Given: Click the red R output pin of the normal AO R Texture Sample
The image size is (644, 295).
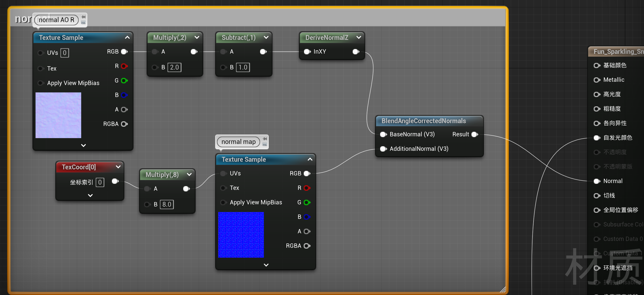Looking at the screenshot, I should 124,66.
